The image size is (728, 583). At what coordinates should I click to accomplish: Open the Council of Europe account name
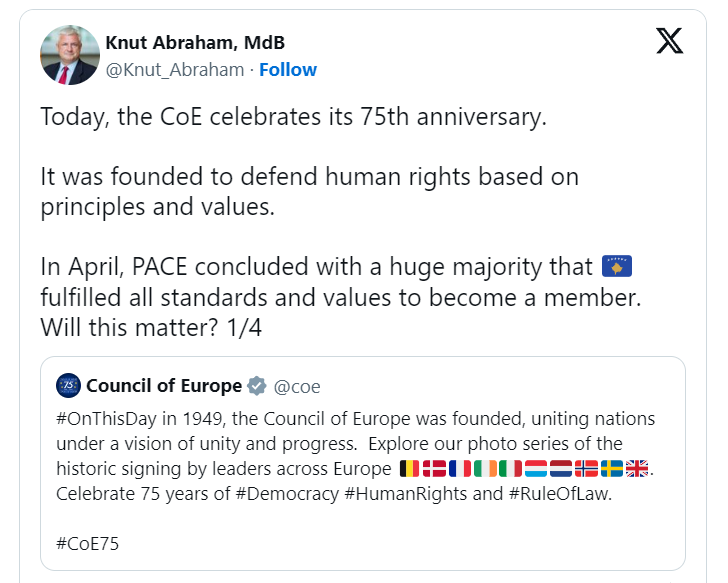(x=164, y=386)
